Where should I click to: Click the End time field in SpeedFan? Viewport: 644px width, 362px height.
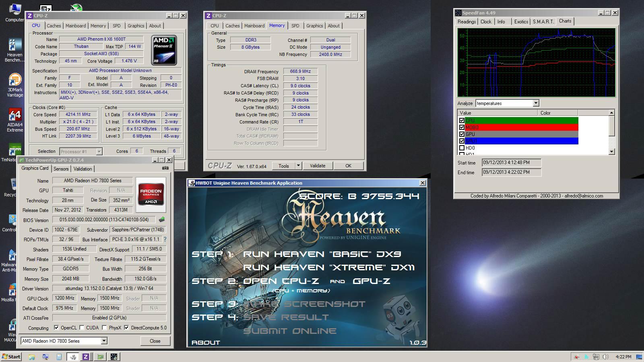[511, 172]
